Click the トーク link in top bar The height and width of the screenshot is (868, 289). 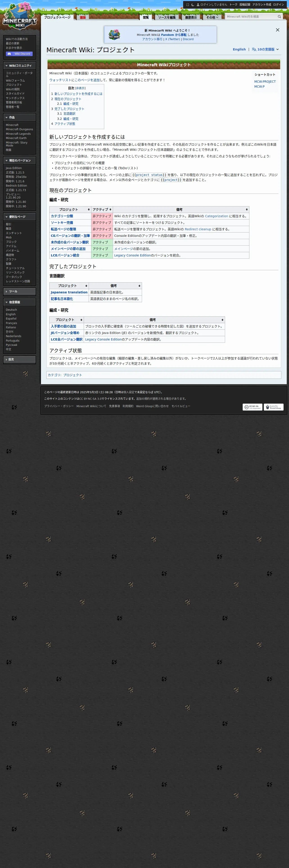tap(233, 5)
